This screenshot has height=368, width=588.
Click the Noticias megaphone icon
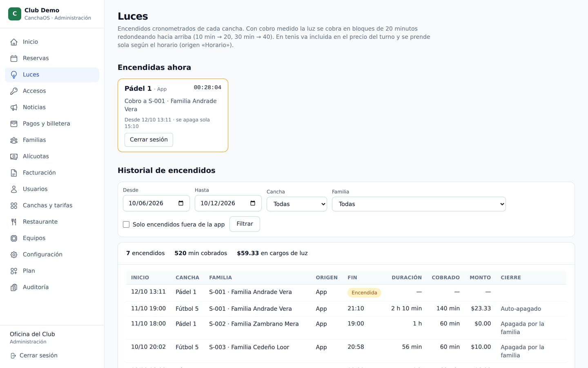pos(14,107)
